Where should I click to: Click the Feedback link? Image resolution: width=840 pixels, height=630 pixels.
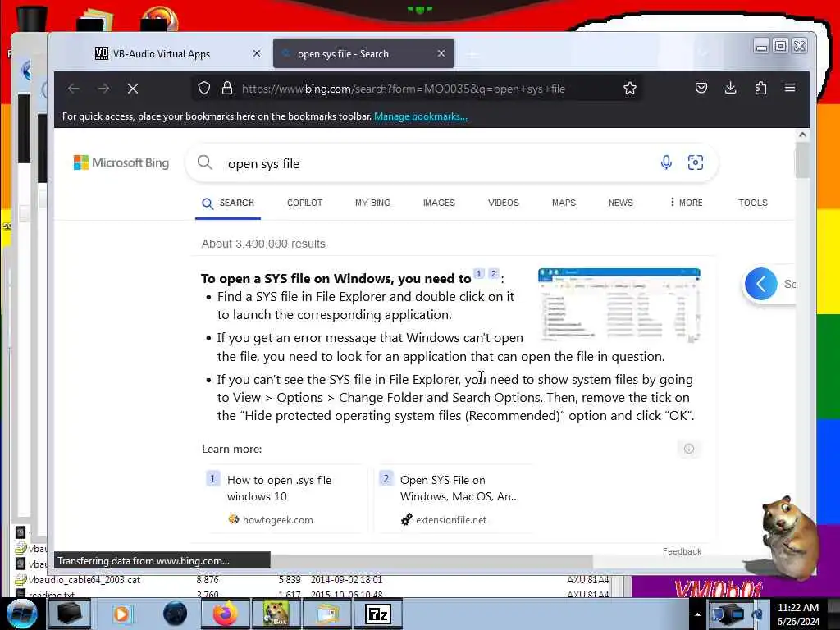[x=682, y=551]
